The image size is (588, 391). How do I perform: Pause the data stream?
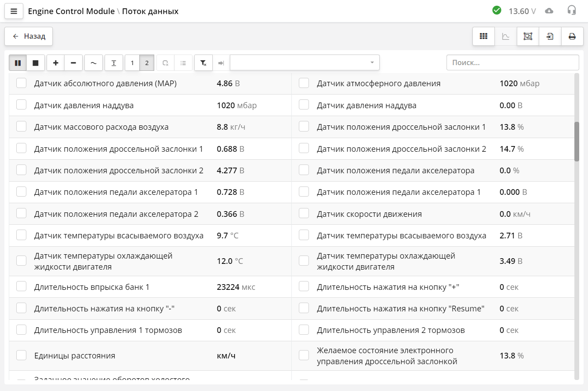point(18,62)
